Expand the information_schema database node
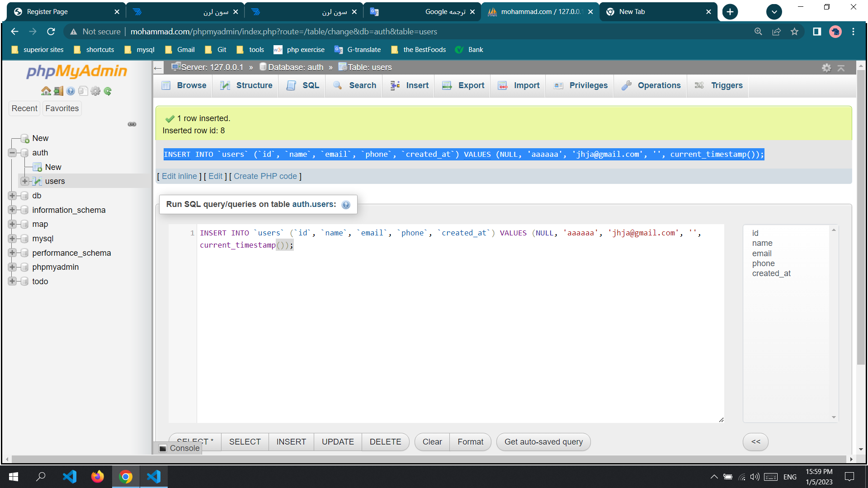 pos(12,210)
